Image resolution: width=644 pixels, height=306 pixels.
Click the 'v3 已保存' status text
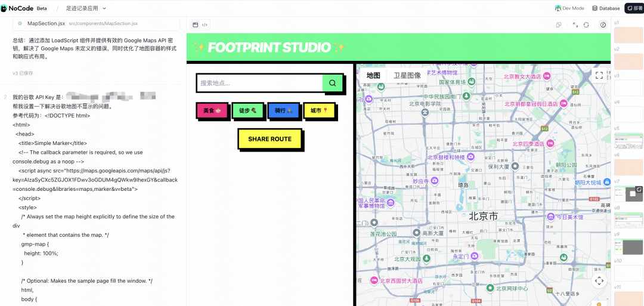(x=23, y=73)
